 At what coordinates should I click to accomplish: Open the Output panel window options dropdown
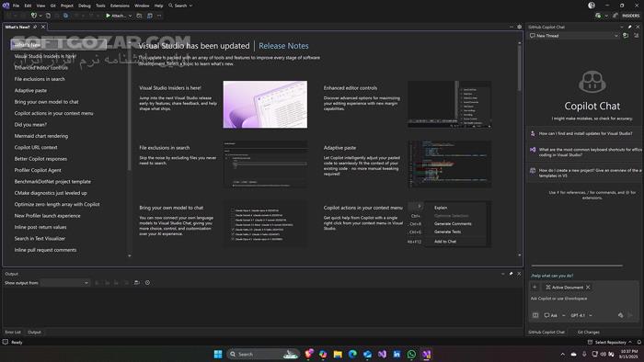[x=503, y=274]
